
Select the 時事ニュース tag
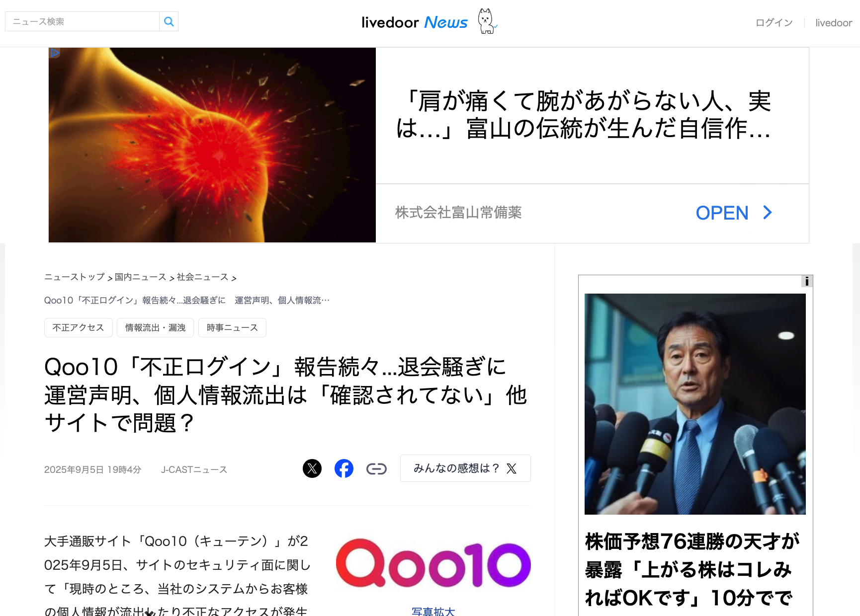(x=232, y=328)
